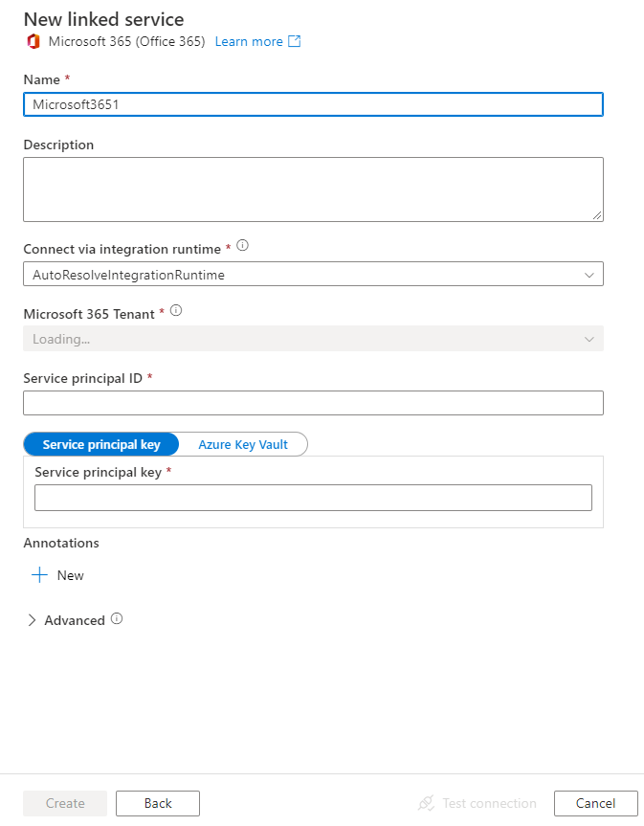The image size is (644, 826).
Task: Focus the Service principal key input box
Action: pyautogui.click(x=313, y=498)
